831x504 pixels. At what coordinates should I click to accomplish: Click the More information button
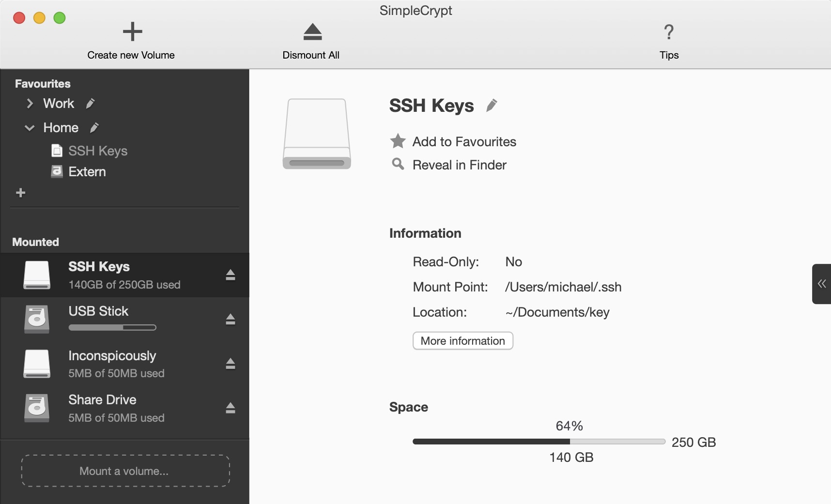[x=463, y=341]
